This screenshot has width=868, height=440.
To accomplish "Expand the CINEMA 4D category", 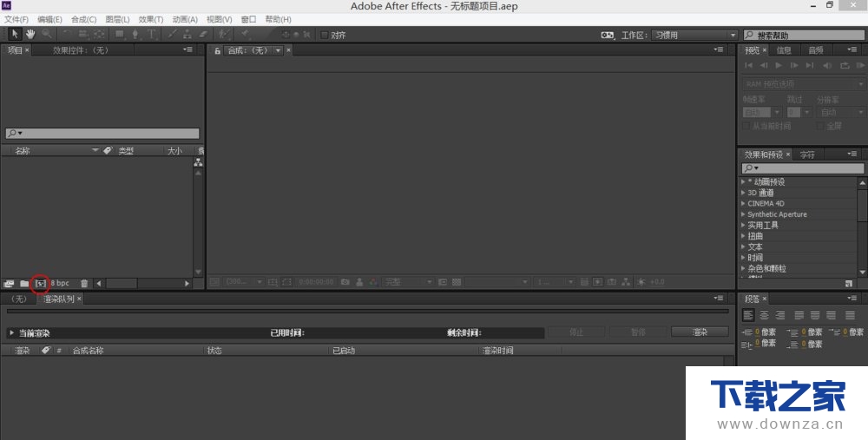I will pyautogui.click(x=744, y=203).
